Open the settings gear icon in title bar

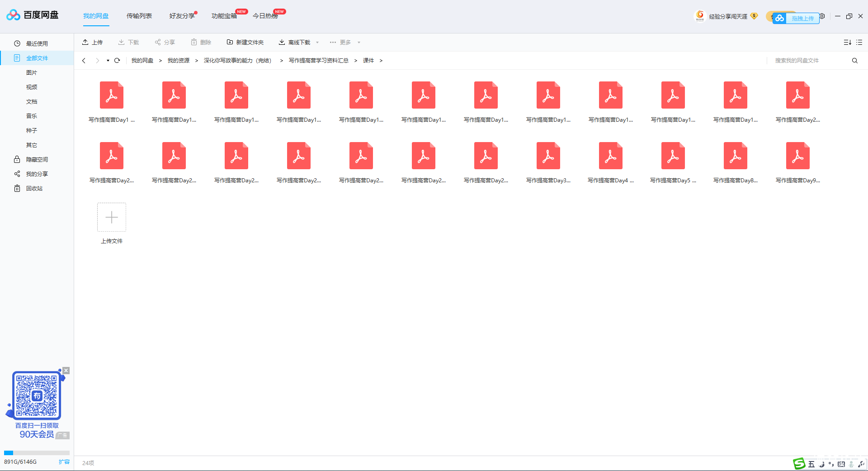pos(822,16)
